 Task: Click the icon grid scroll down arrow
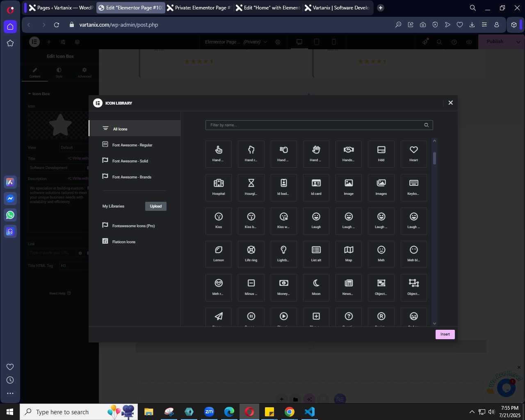pos(434,323)
